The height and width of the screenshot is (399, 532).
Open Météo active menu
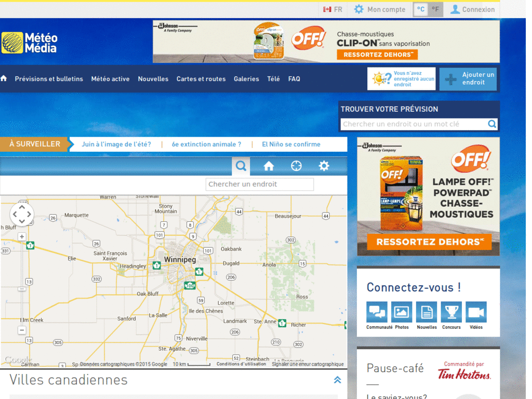coord(110,79)
